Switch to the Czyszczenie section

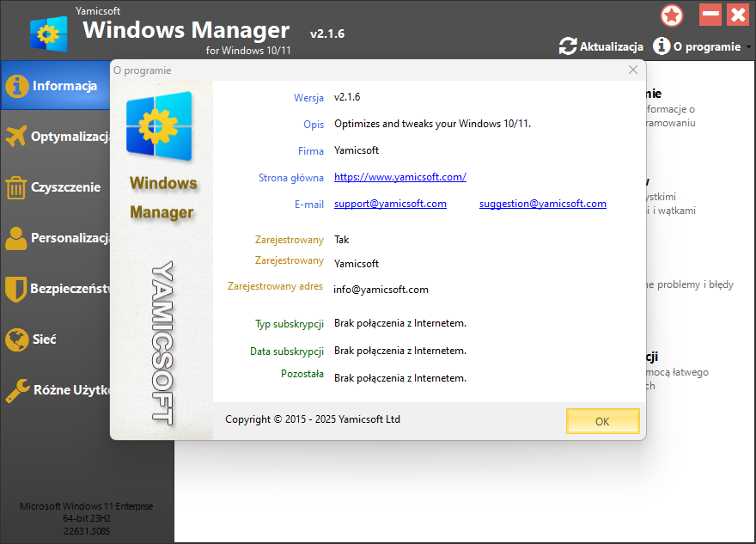[56, 187]
